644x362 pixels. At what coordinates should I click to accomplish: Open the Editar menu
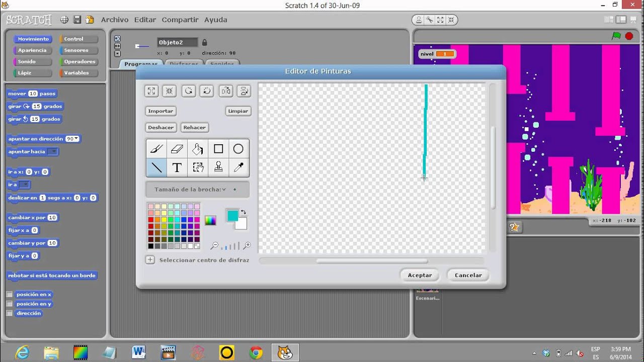[145, 20]
